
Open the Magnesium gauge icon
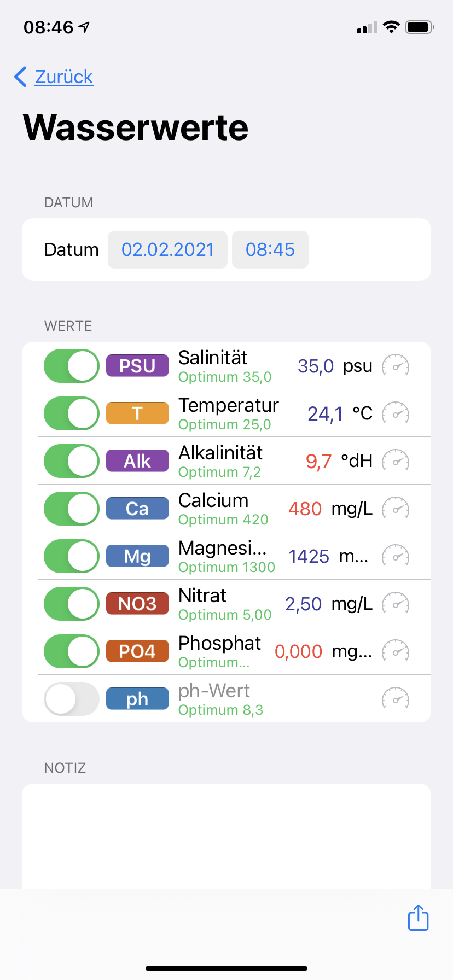[395, 556]
